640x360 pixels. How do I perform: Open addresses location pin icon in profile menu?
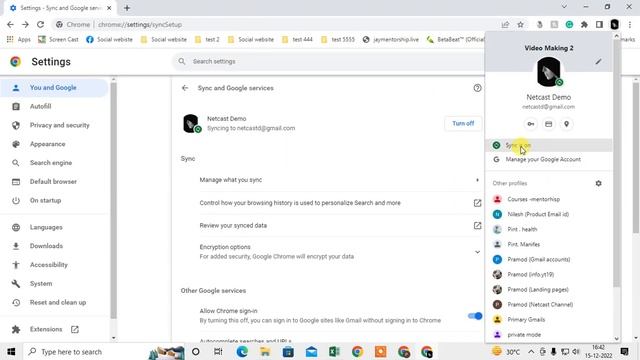coord(567,124)
